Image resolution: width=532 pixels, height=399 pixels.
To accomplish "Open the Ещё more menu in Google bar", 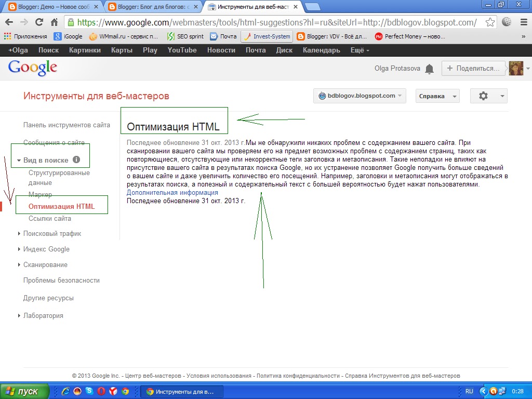I will (360, 50).
